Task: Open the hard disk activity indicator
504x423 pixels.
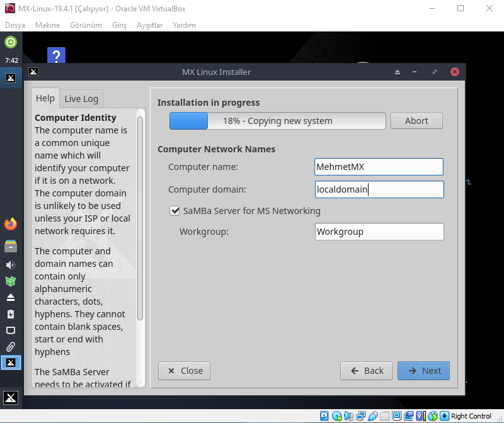Action: 324,416
